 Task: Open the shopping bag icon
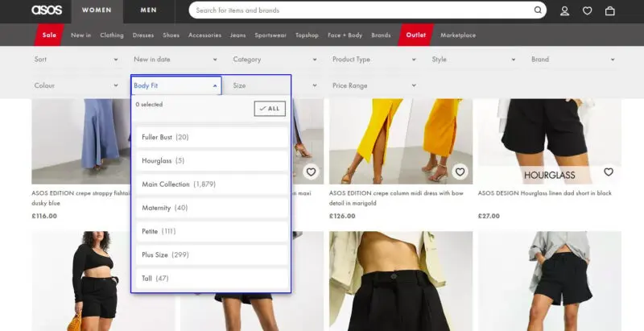pos(609,10)
